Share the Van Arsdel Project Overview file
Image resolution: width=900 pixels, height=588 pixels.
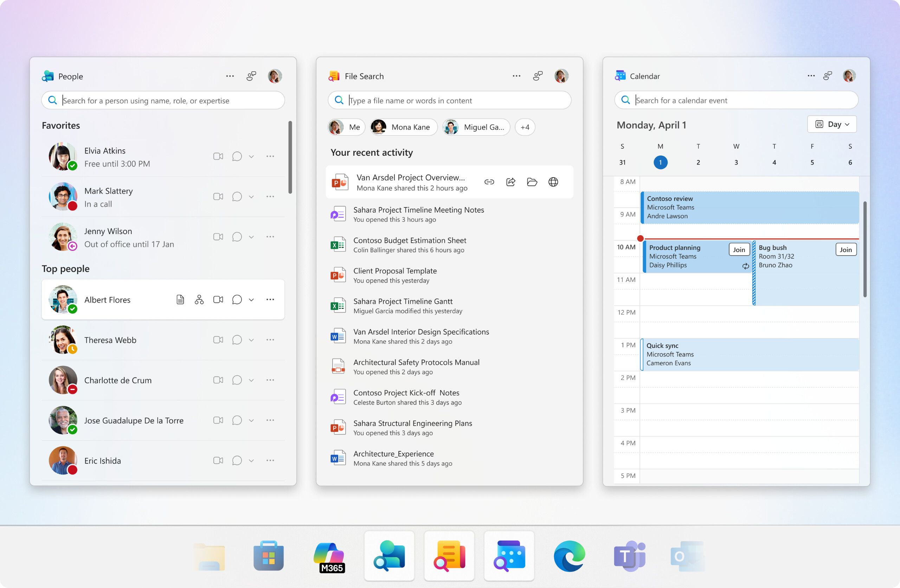[510, 182]
